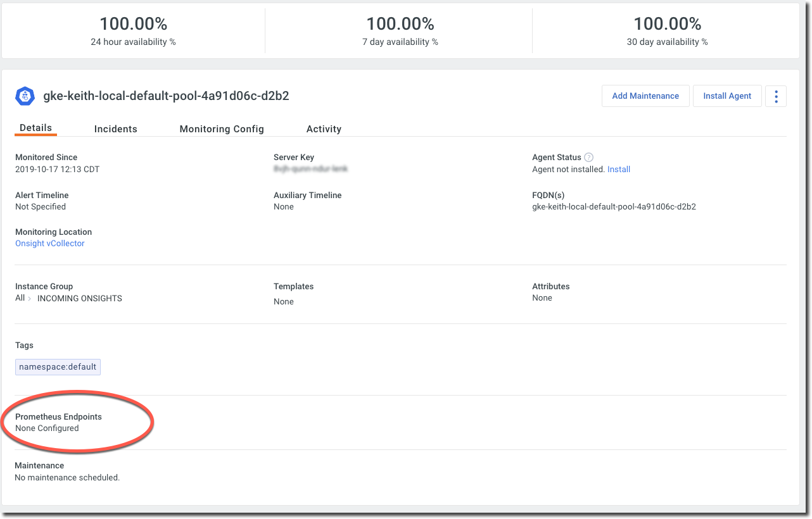Click the 30 day availability percentage
This screenshot has width=812, height=519.
point(668,25)
